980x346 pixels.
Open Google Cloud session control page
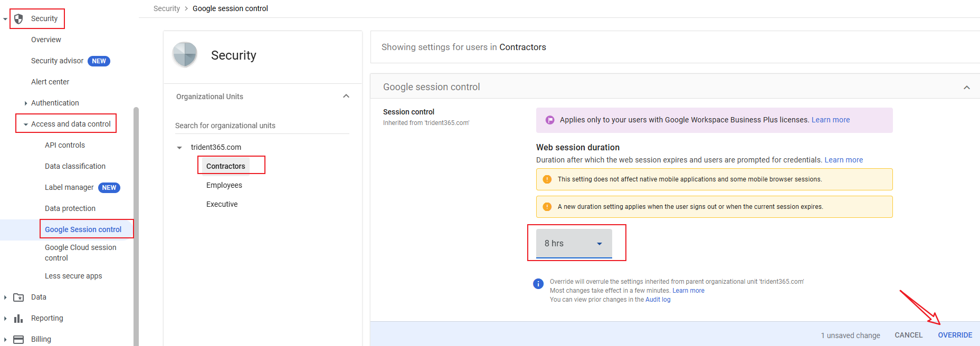80,253
